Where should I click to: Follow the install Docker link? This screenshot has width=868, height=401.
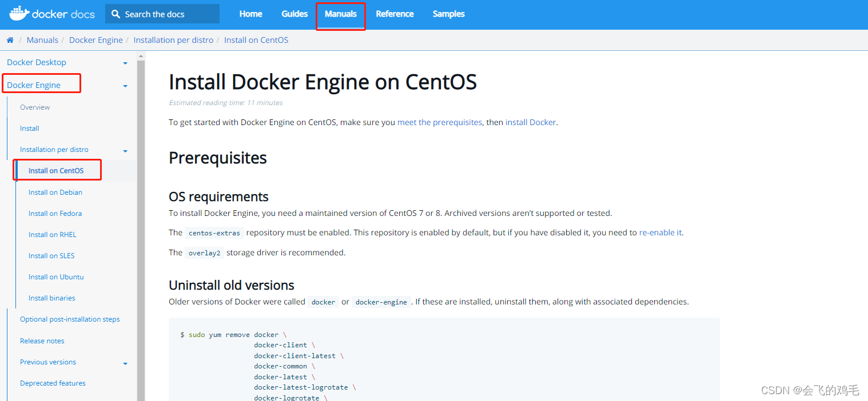[531, 122]
